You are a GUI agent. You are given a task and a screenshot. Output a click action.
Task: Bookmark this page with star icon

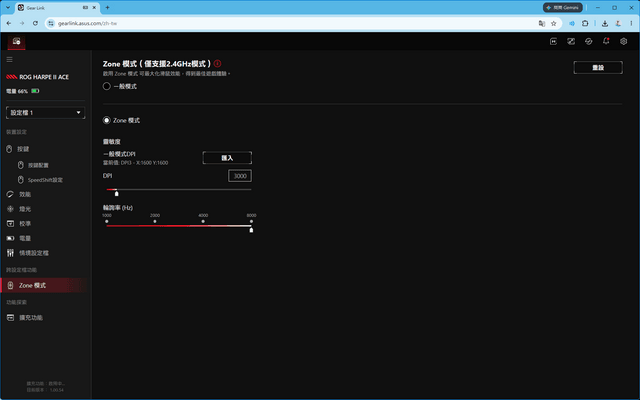coord(553,23)
